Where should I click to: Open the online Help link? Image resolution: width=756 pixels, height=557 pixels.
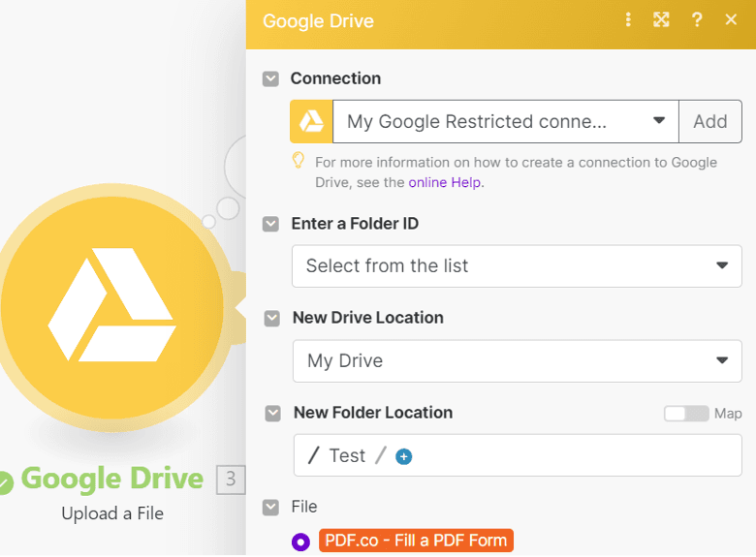pos(445,183)
